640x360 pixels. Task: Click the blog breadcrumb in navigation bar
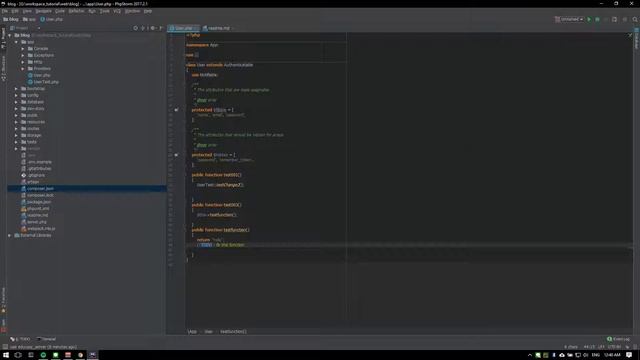(x=11, y=19)
